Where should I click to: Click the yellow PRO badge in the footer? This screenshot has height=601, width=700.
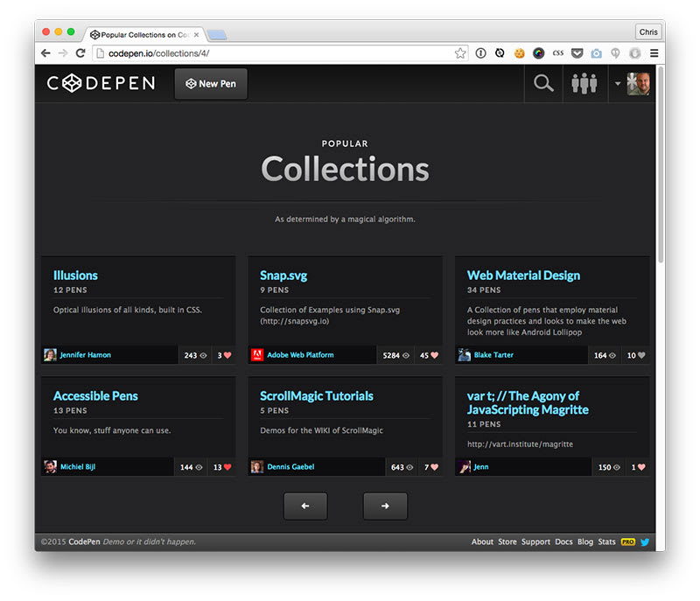626,542
